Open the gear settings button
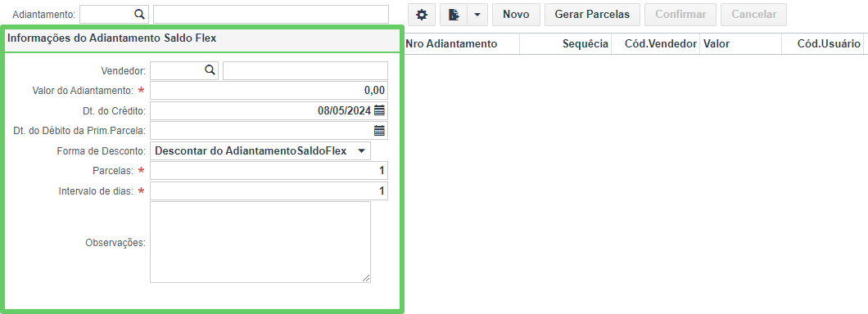 [422, 15]
